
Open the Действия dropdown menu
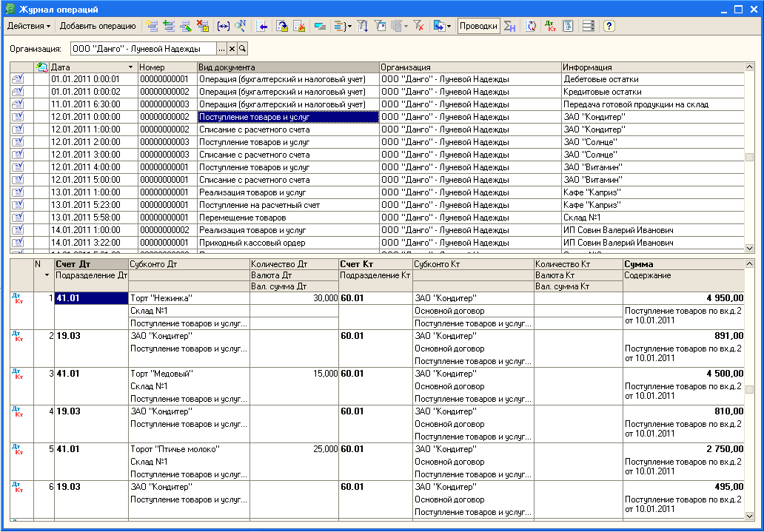coord(29,26)
